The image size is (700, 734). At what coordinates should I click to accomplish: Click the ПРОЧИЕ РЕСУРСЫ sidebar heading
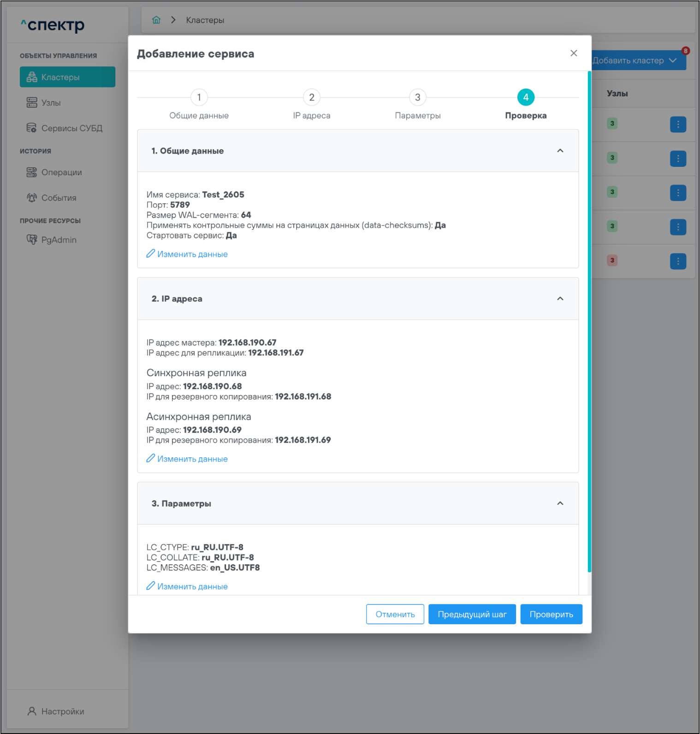point(50,221)
